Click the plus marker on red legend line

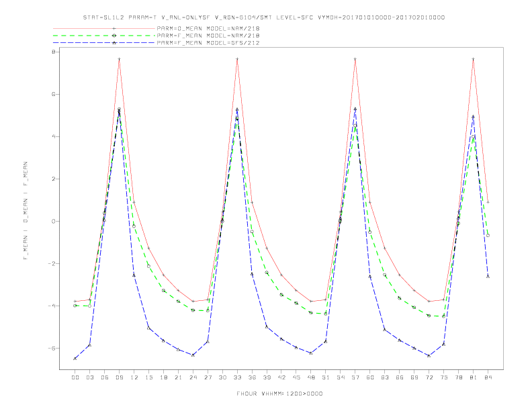(x=114, y=28)
